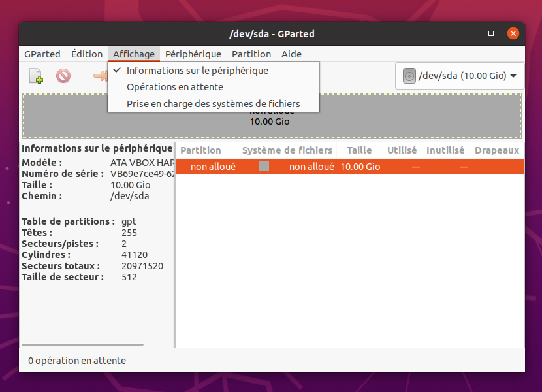Open the Aide menu
Screen dimensions: 542x392
(x=291, y=54)
